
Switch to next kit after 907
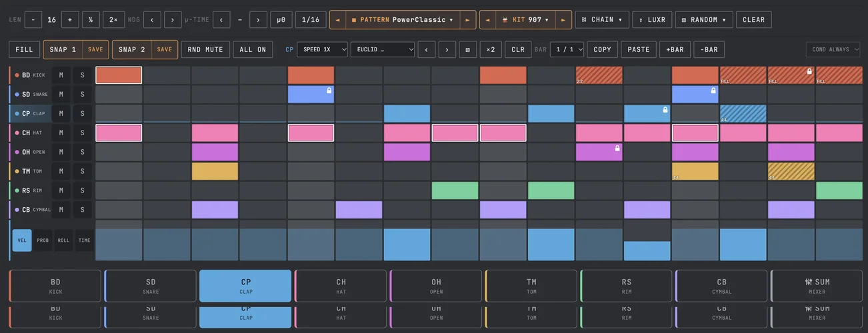pos(563,19)
